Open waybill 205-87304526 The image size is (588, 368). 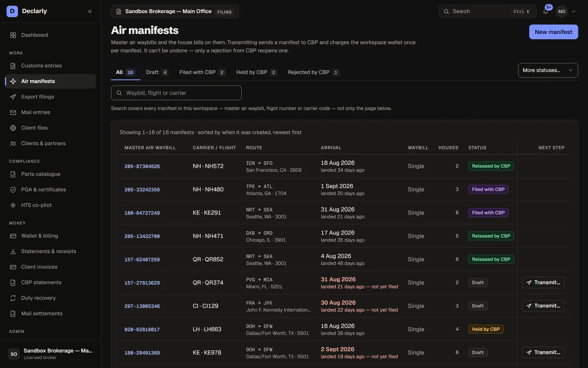[x=142, y=166]
